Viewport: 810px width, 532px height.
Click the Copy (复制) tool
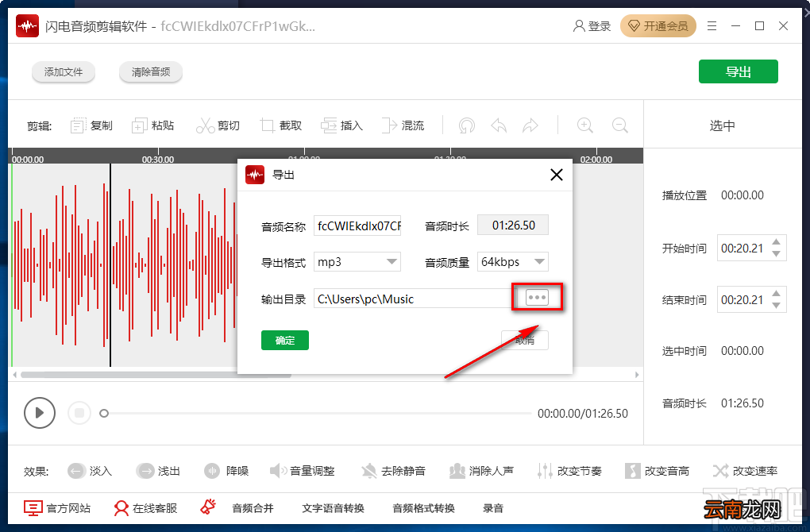point(91,125)
